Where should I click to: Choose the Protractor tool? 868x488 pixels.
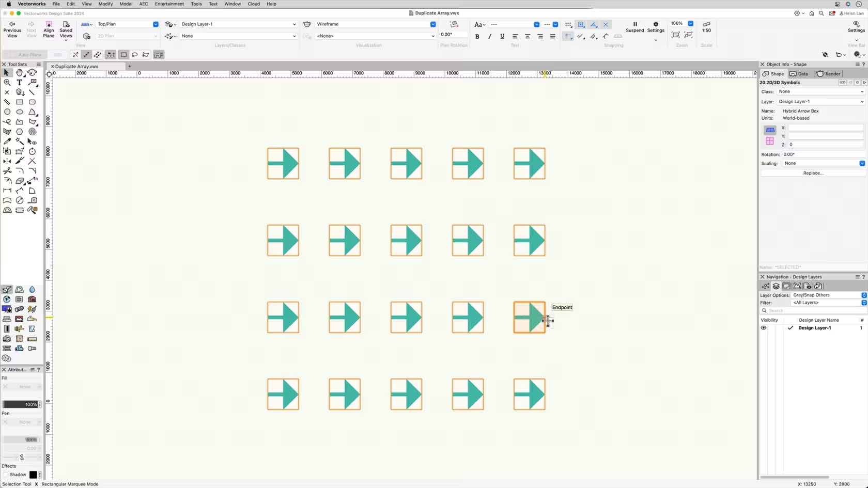7,210
